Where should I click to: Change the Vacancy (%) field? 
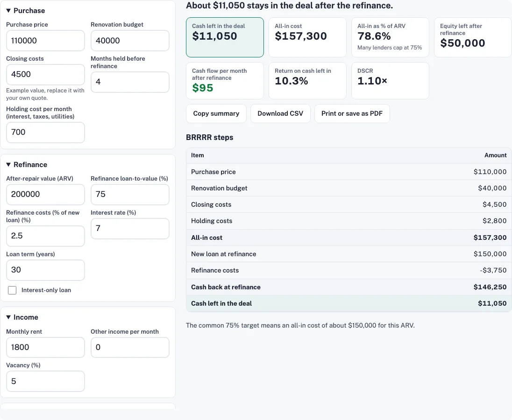tap(45, 381)
